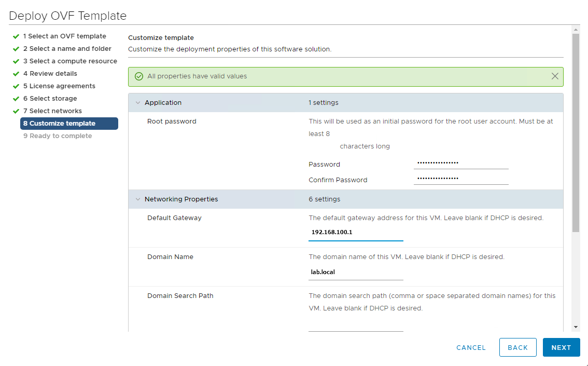Go to step 7 Select networks
The width and height of the screenshot is (588, 366).
coord(55,111)
